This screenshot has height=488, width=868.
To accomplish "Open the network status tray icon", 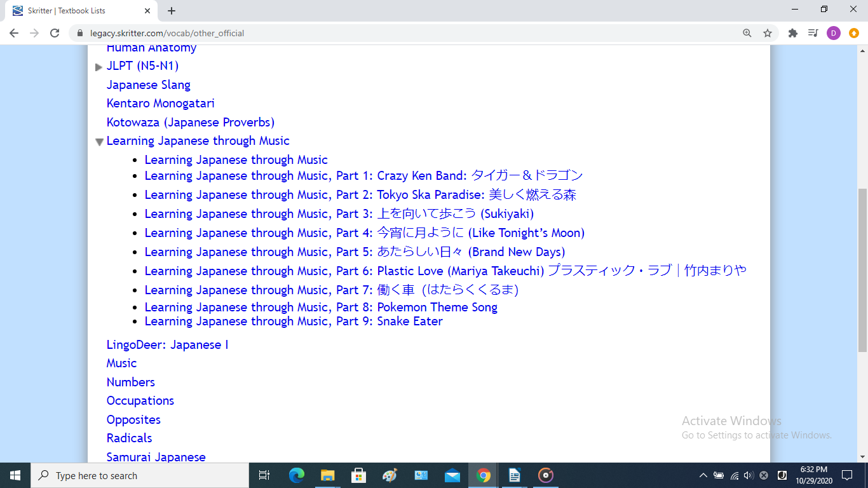I will pyautogui.click(x=734, y=475).
